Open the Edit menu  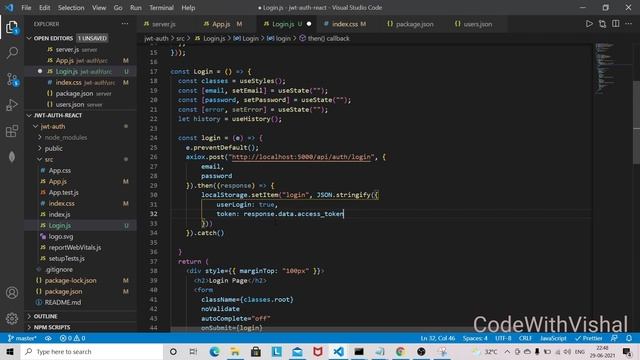pyautogui.click(x=44, y=8)
